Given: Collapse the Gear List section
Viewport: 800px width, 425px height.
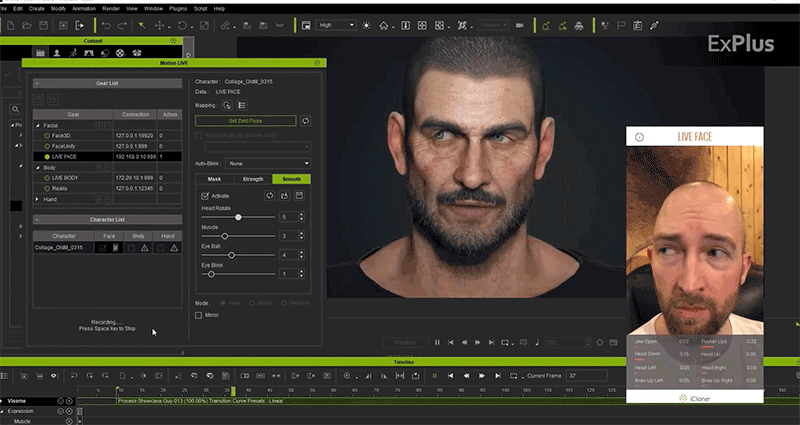Looking at the screenshot, I should point(37,83).
